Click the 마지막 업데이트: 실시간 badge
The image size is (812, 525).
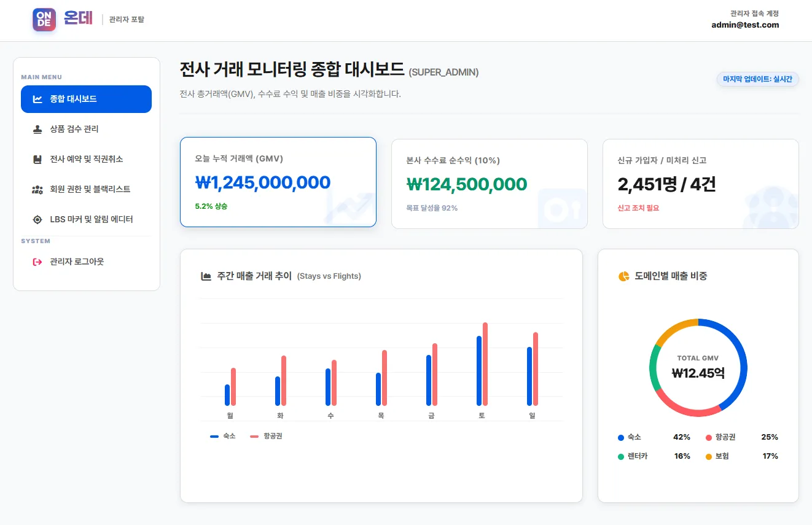tap(758, 79)
